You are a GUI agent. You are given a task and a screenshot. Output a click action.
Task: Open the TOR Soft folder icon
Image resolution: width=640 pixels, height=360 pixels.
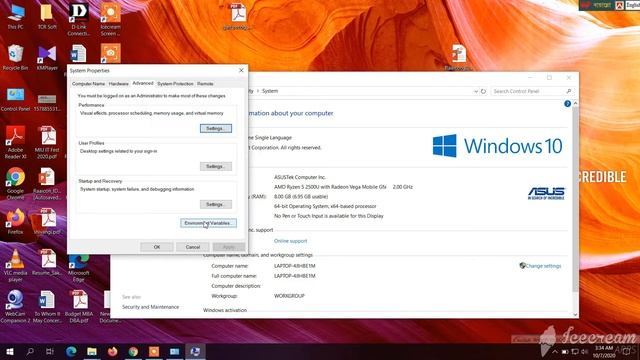coord(47,16)
